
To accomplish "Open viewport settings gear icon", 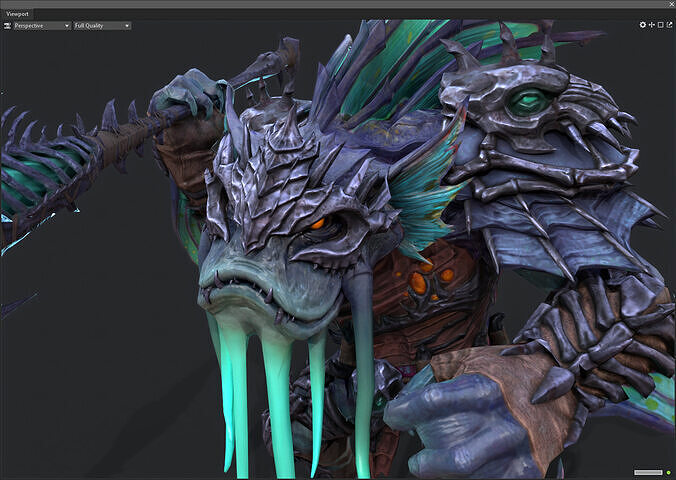I will click(x=642, y=25).
